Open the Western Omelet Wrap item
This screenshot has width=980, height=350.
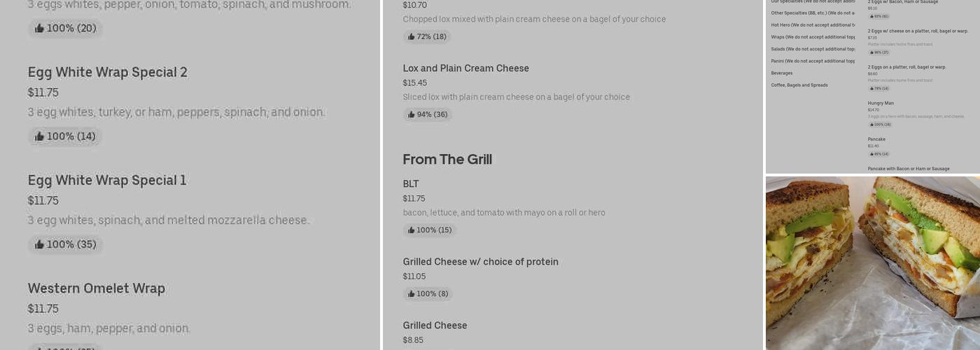coord(97,288)
